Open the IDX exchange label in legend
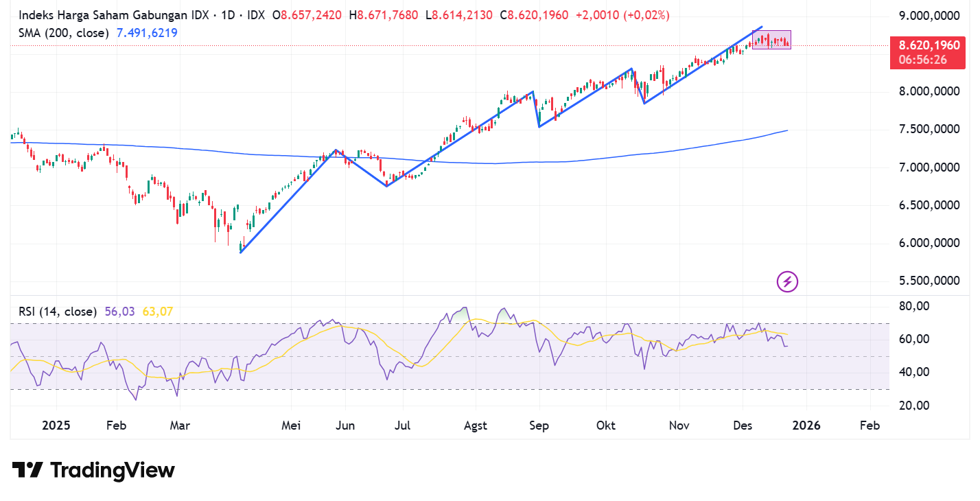Screen dimensions: 980x501 (x=255, y=14)
